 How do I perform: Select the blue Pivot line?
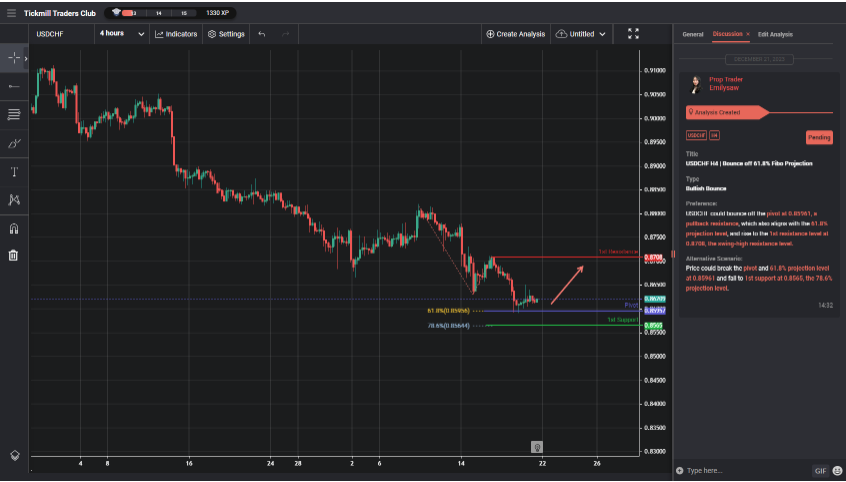562,311
